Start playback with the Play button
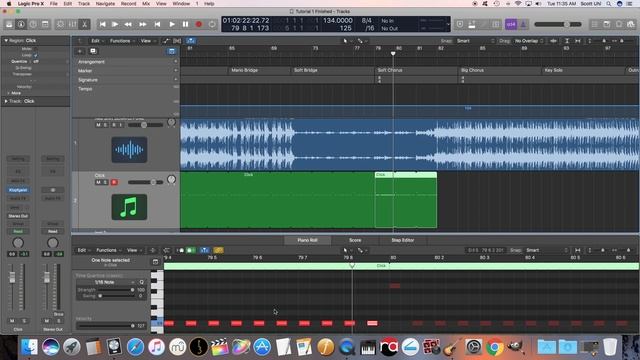Viewport: 640px width, 360px height. coord(172,24)
